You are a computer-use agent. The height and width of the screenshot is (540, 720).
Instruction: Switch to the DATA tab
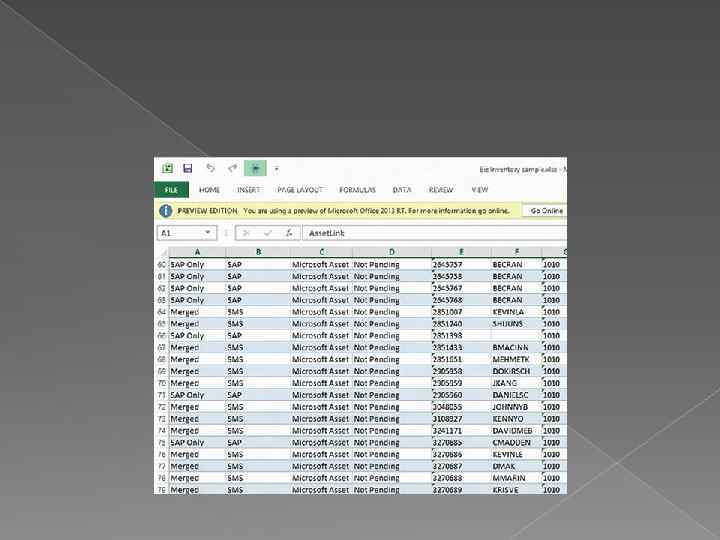coord(402,190)
